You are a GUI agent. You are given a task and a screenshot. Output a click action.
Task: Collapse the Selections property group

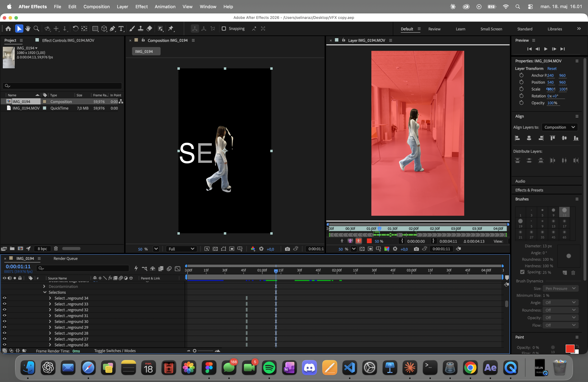pyautogui.click(x=45, y=292)
